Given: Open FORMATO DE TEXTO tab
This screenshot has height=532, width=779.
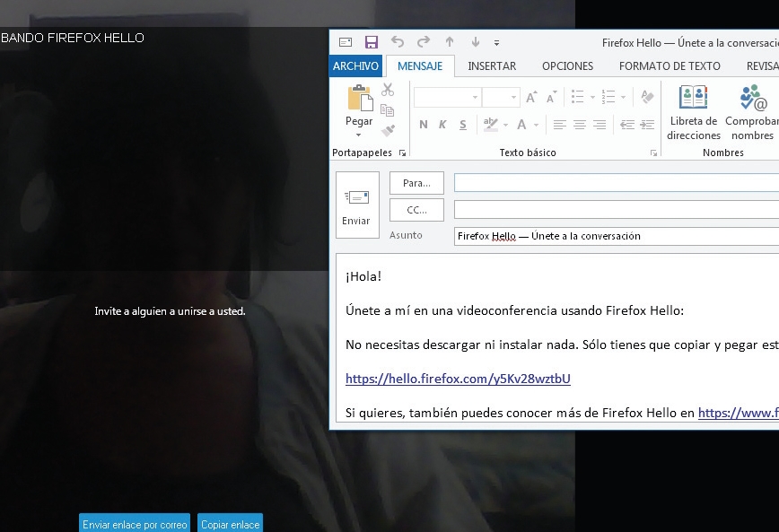Looking at the screenshot, I should 670,66.
